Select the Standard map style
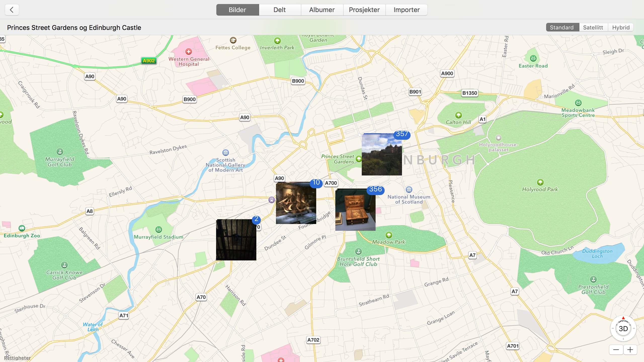The image size is (644, 362). (x=562, y=27)
